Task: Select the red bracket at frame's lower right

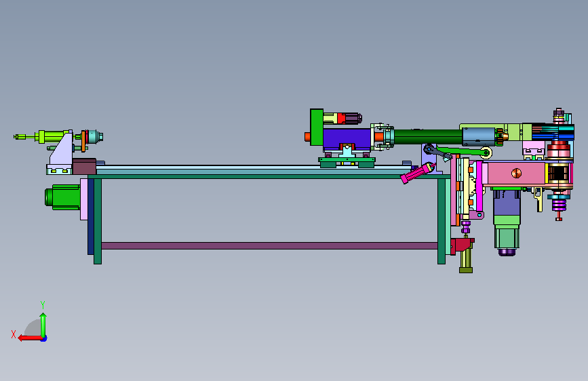Action: (x=462, y=246)
